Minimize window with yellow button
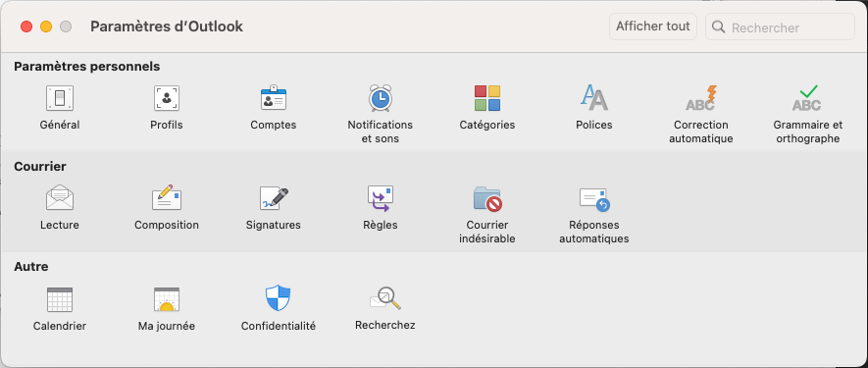Viewport: 868px width, 368px height. point(46,26)
